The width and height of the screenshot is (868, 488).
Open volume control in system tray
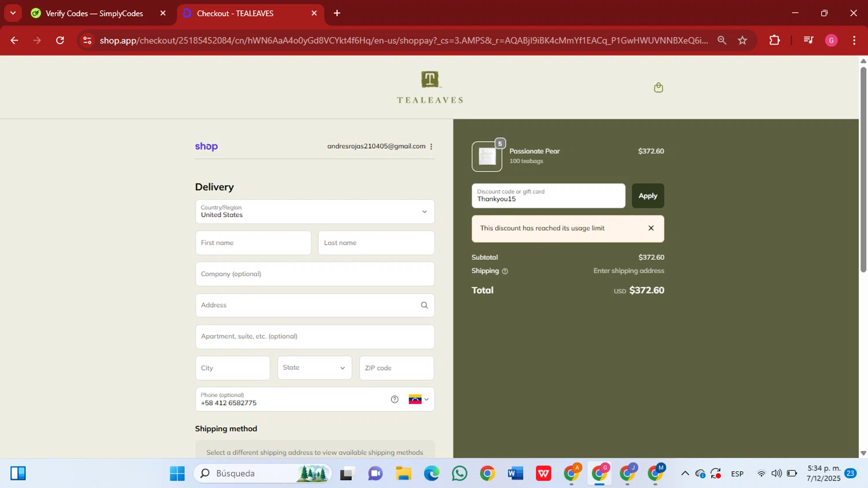pyautogui.click(x=777, y=474)
